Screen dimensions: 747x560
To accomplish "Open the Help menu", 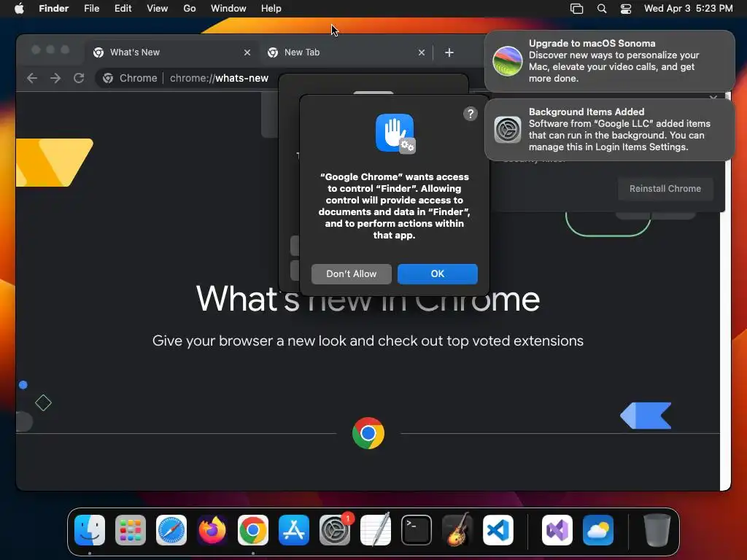I will coord(271,9).
